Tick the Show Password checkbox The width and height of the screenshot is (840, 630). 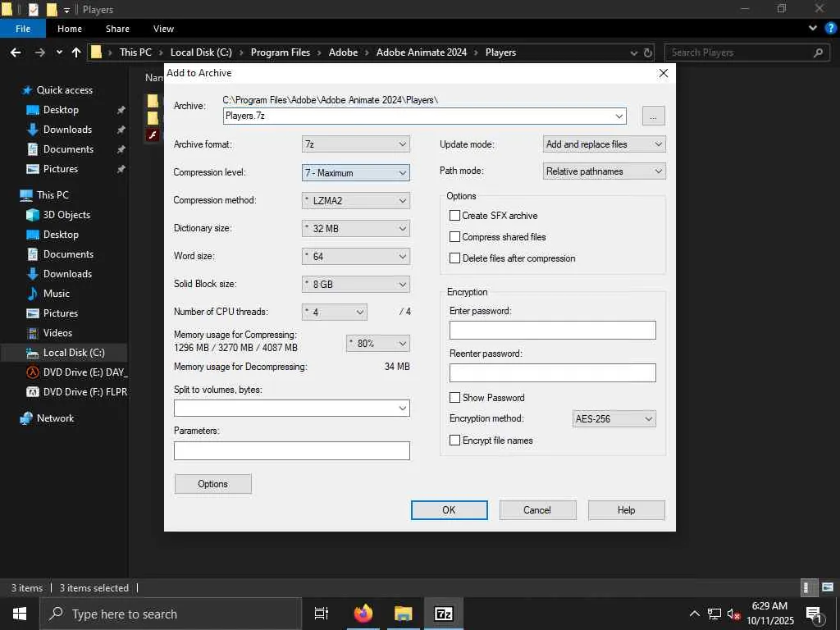click(454, 398)
